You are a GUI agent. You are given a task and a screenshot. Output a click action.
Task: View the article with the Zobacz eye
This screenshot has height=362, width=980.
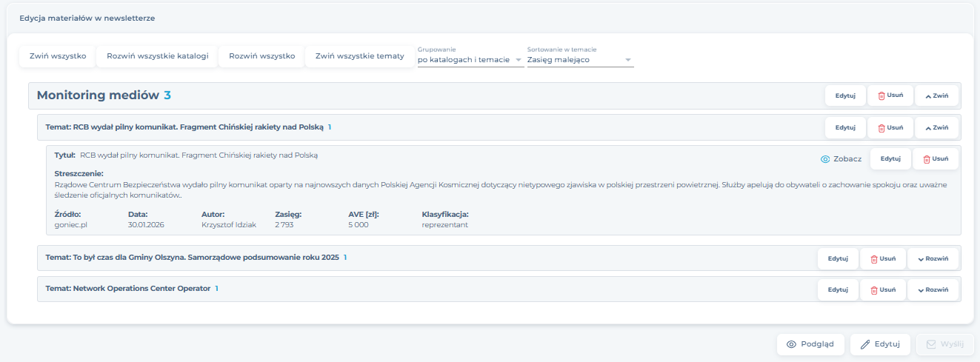pyautogui.click(x=841, y=158)
